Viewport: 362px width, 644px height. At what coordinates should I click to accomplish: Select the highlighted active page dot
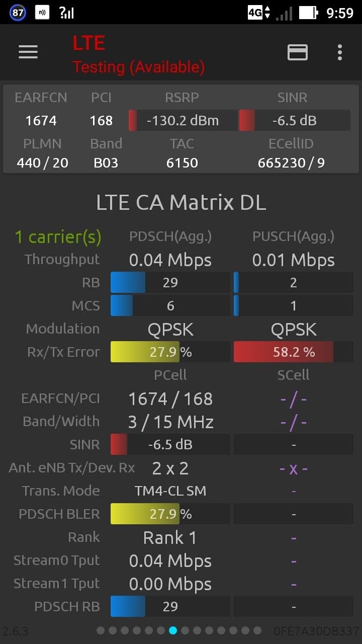[173, 630]
